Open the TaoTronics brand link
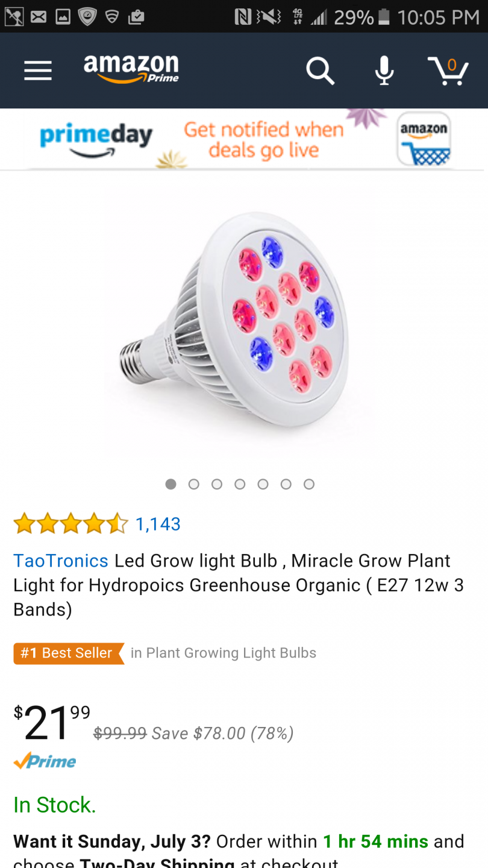Screen dimensions: 488x868 [x=61, y=561]
